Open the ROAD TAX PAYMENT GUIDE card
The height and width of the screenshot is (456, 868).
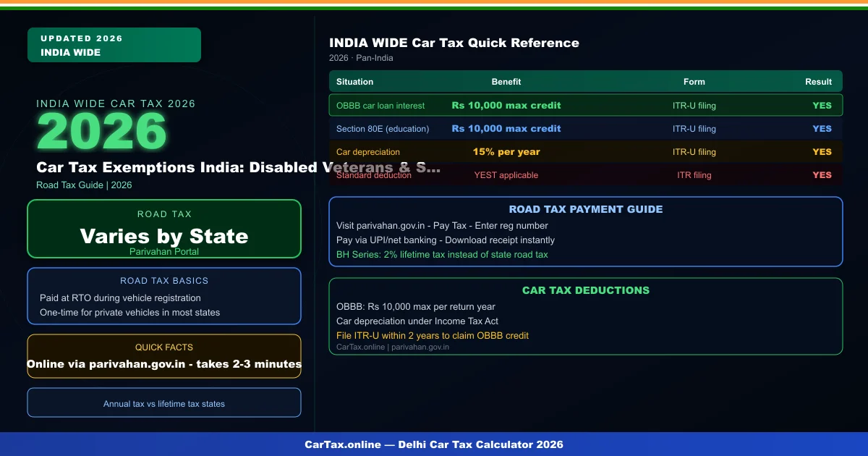pos(586,209)
